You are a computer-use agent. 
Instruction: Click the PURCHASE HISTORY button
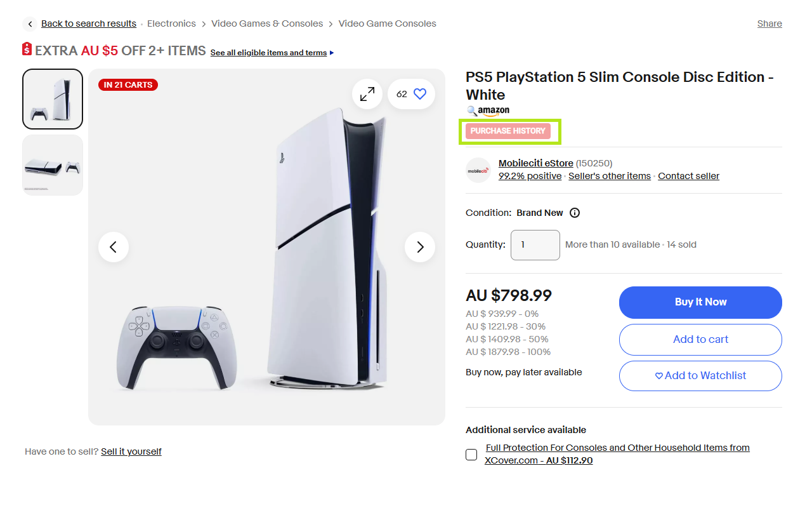509,131
